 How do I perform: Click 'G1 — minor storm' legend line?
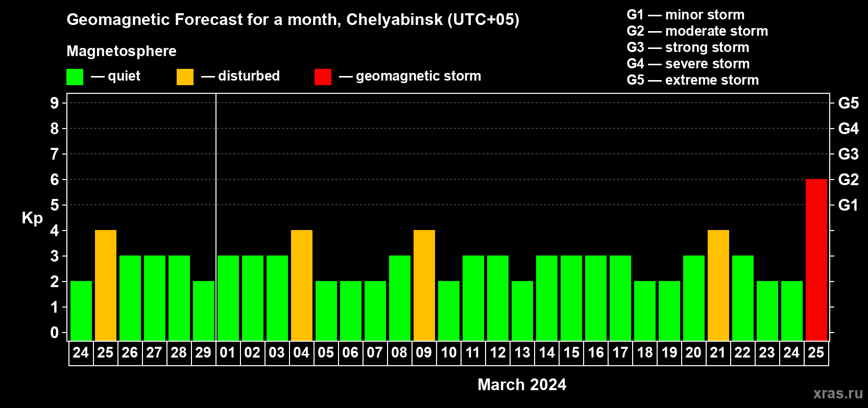point(685,15)
